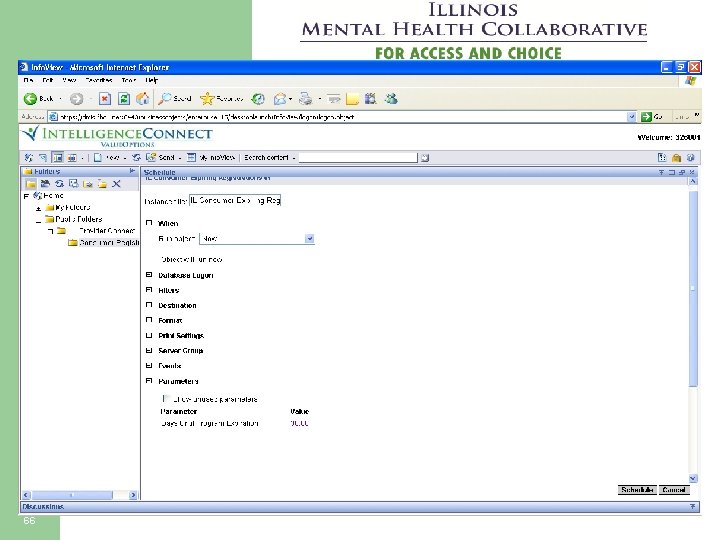
Task: Open the My InfoView icon
Action: pyautogui.click(x=191, y=158)
